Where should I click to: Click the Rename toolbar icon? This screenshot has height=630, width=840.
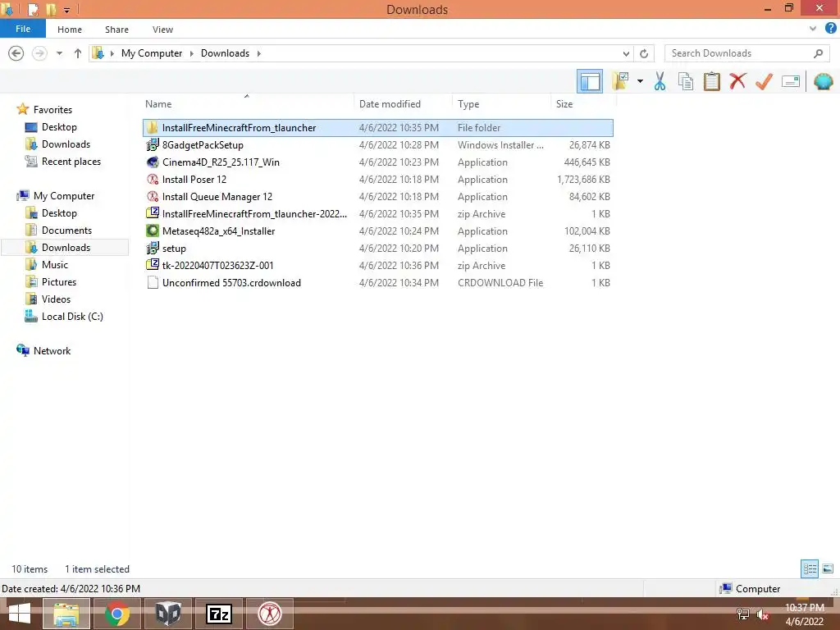(791, 81)
